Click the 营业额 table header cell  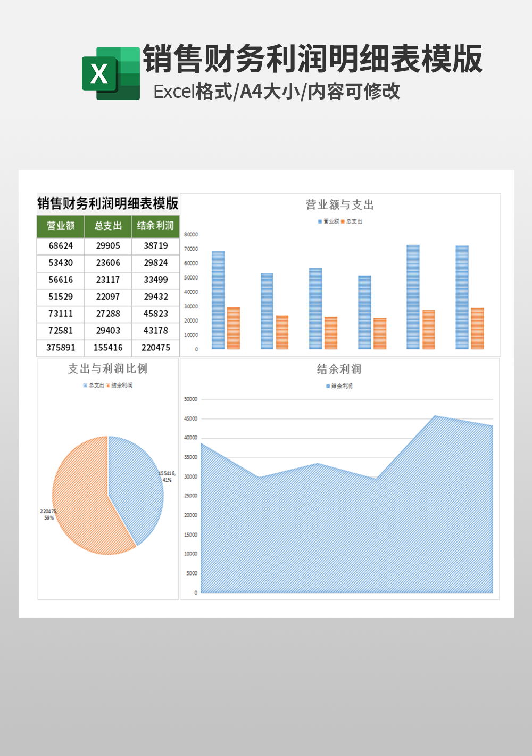[x=61, y=226]
